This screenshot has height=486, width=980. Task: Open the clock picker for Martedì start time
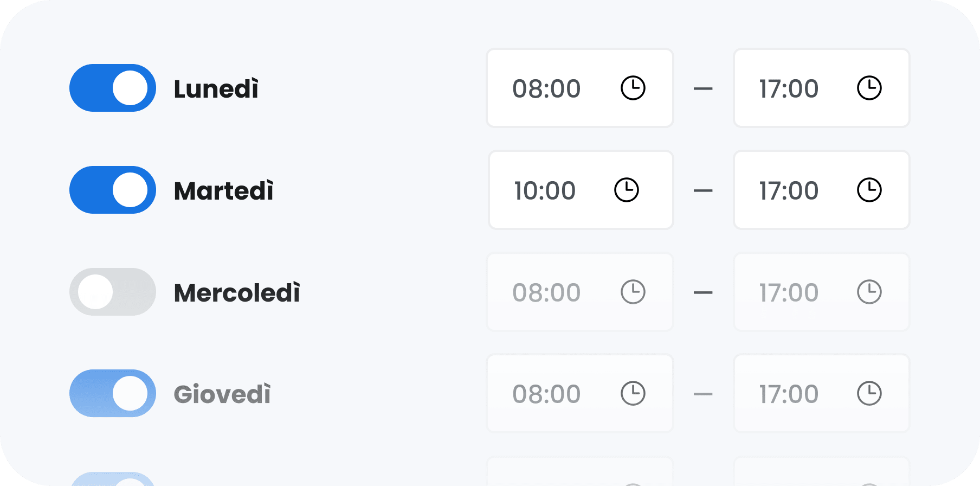point(628,190)
